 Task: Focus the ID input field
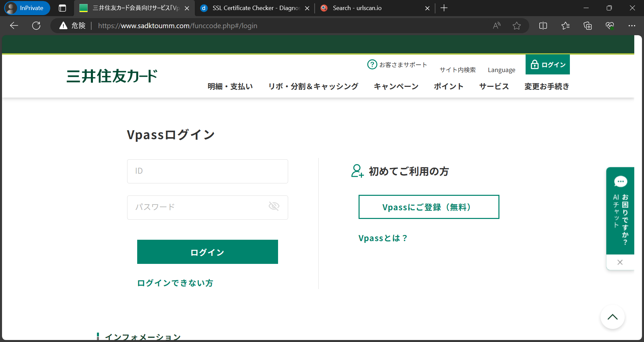tap(207, 171)
